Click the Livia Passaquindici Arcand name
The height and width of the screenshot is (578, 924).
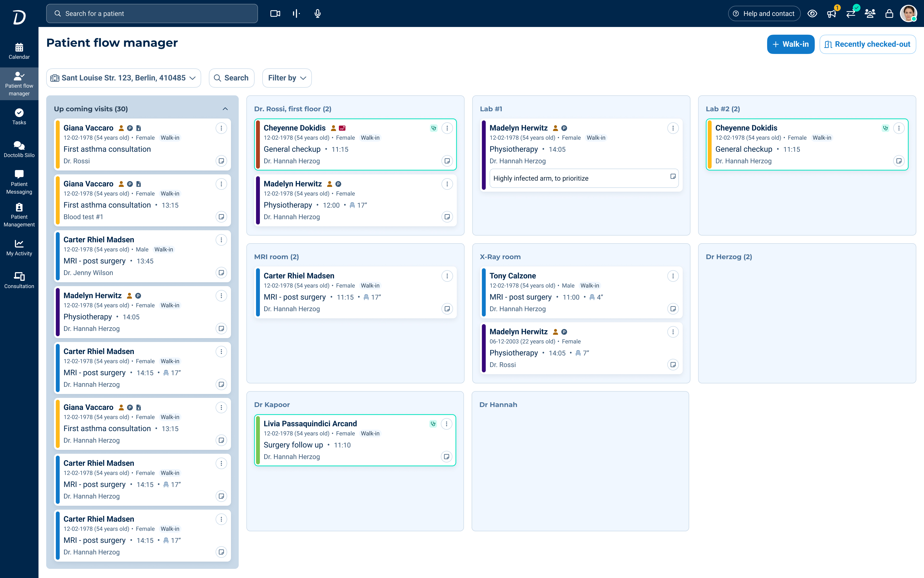tap(310, 424)
